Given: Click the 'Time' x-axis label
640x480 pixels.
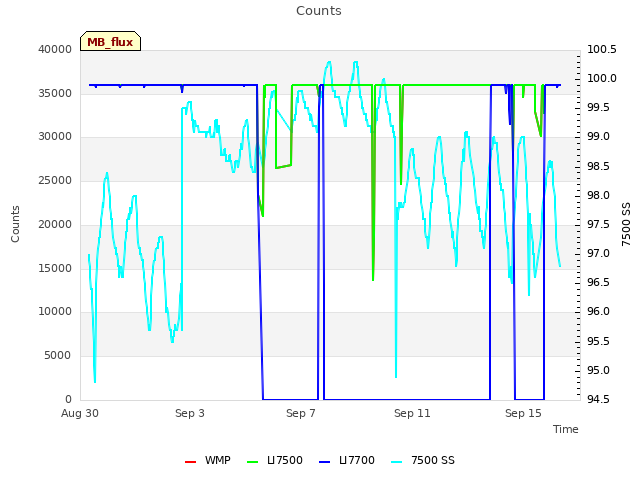Looking at the screenshot, I should (566, 429).
